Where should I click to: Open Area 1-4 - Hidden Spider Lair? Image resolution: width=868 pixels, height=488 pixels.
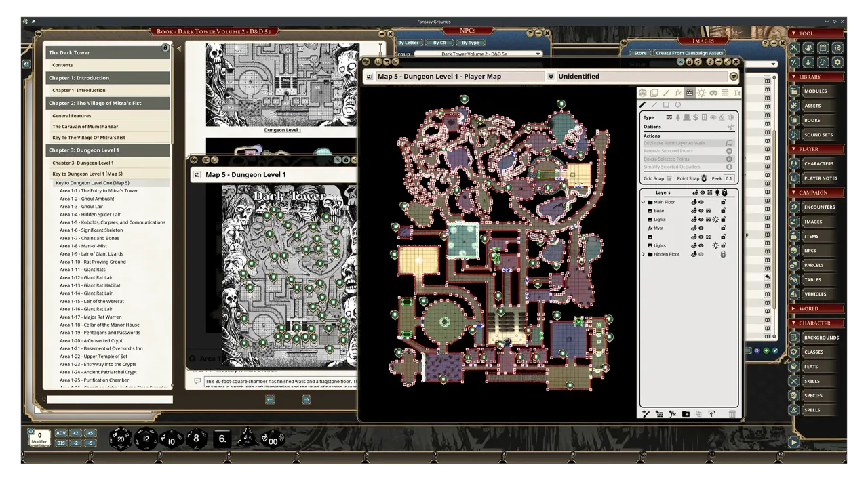[x=90, y=214]
